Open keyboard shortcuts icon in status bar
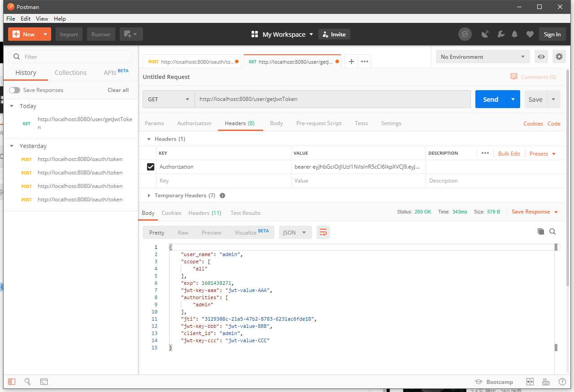Viewport: 574px width, 392px height. 546,382
